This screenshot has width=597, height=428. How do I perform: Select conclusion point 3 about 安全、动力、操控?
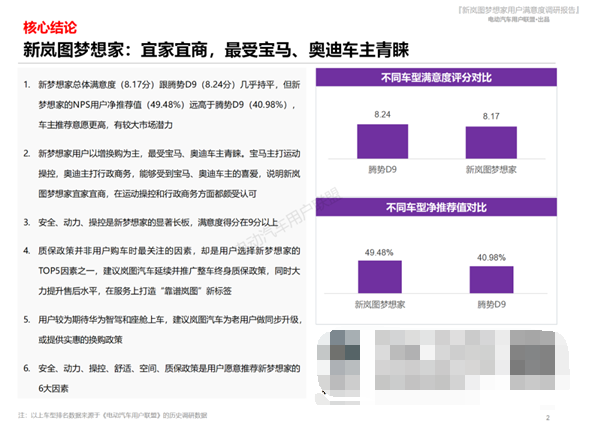(x=150, y=222)
